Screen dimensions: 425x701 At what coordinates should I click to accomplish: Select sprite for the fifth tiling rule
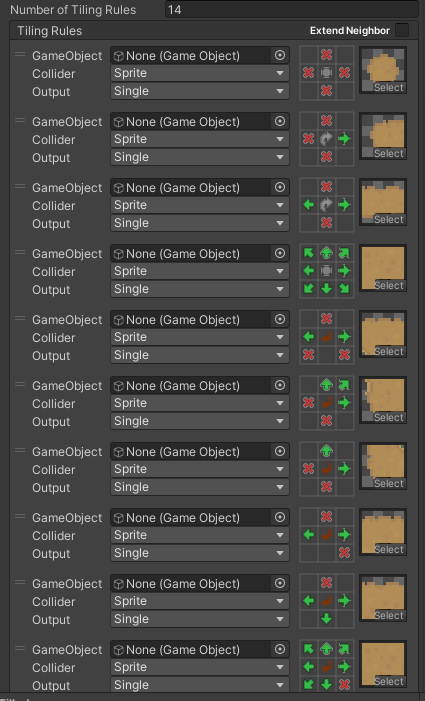tap(388, 351)
